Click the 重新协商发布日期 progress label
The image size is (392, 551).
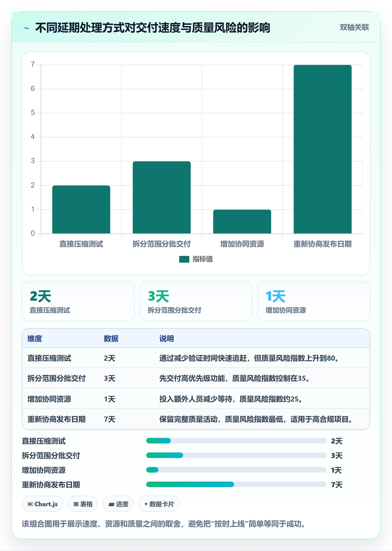point(51,485)
